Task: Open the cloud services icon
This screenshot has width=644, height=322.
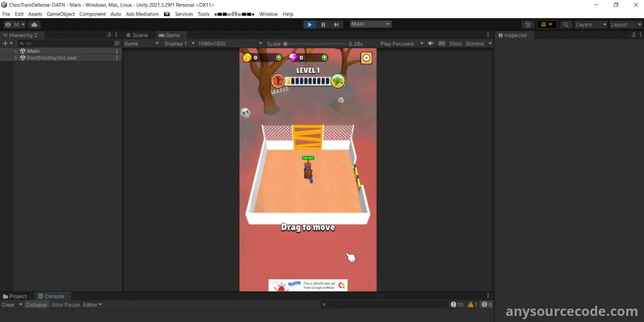Action: (34, 24)
